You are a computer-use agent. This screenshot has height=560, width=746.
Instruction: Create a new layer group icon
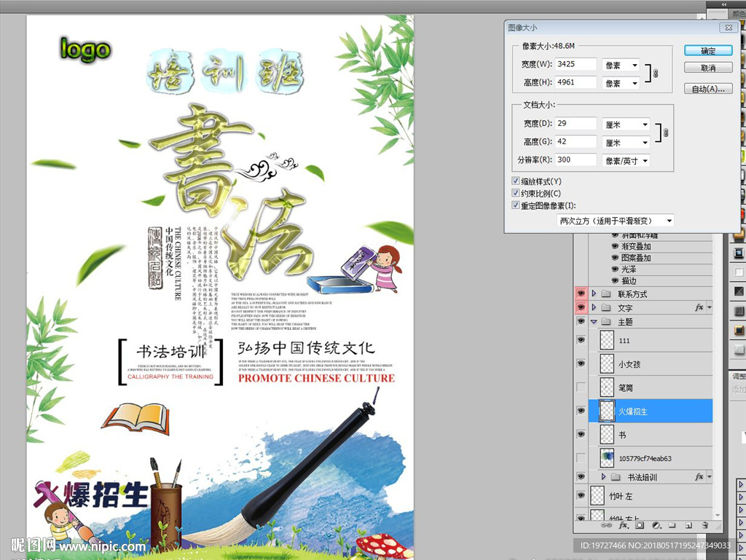pyautogui.click(x=672, y=525)
